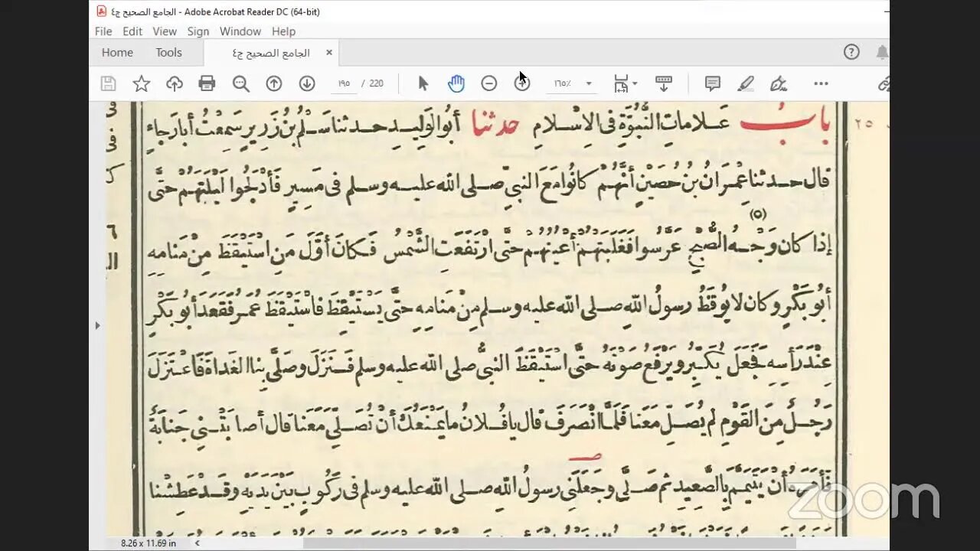Click the horizontal scrollbar left arrow
The width and height of the screenshot is (980, 551).
point(197,543)
